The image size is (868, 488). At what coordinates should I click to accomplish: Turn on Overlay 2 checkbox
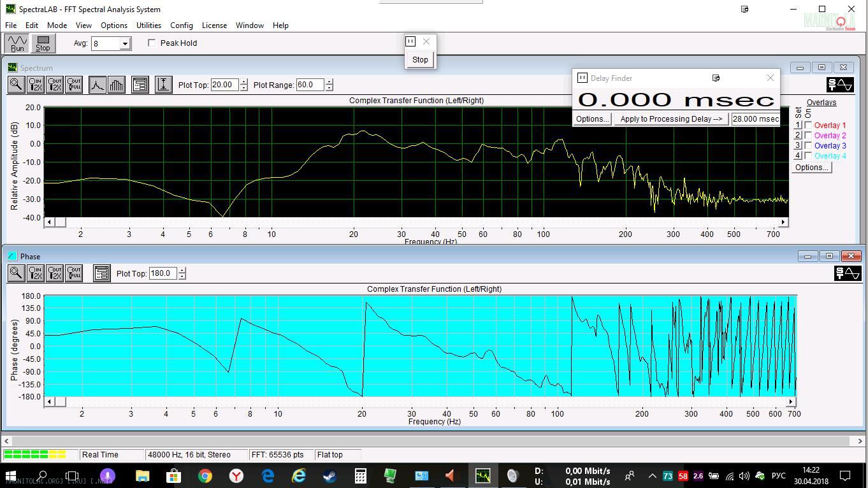click(x=809, y=136)
